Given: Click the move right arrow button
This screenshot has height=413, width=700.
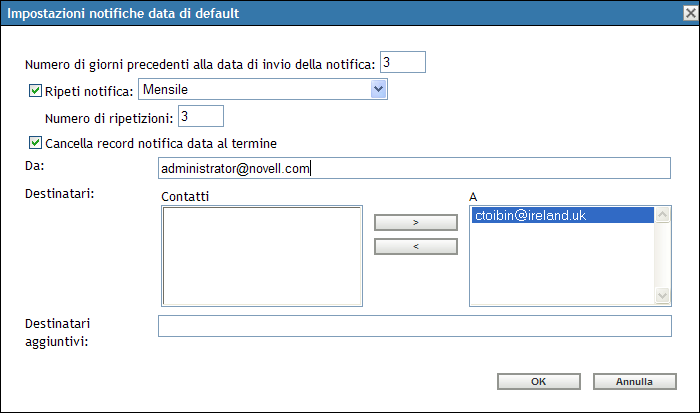Looking at the screenshot, I should pos(415,222).
